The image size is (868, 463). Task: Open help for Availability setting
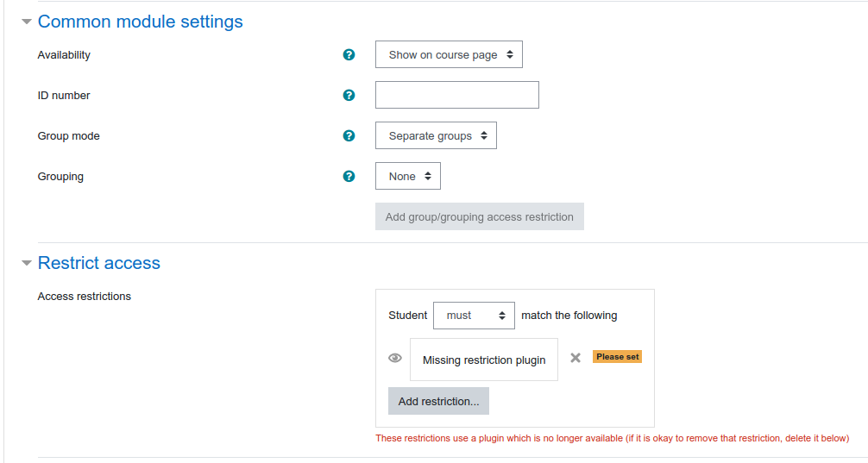tap(349, 55)
